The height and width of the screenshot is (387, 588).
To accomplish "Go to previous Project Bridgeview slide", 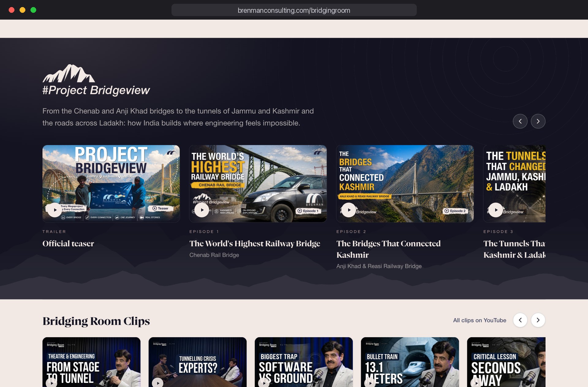I will 520,121.
